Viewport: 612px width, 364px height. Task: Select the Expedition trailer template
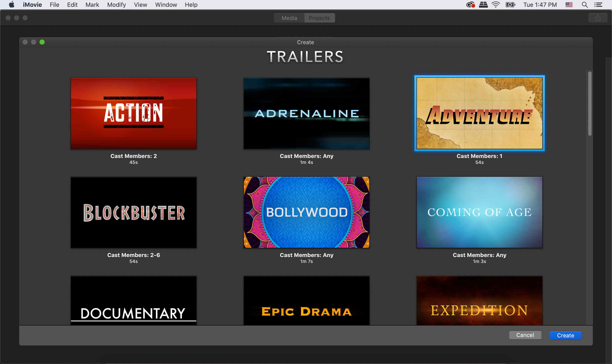pyautogui.click(x=479, y=300)
